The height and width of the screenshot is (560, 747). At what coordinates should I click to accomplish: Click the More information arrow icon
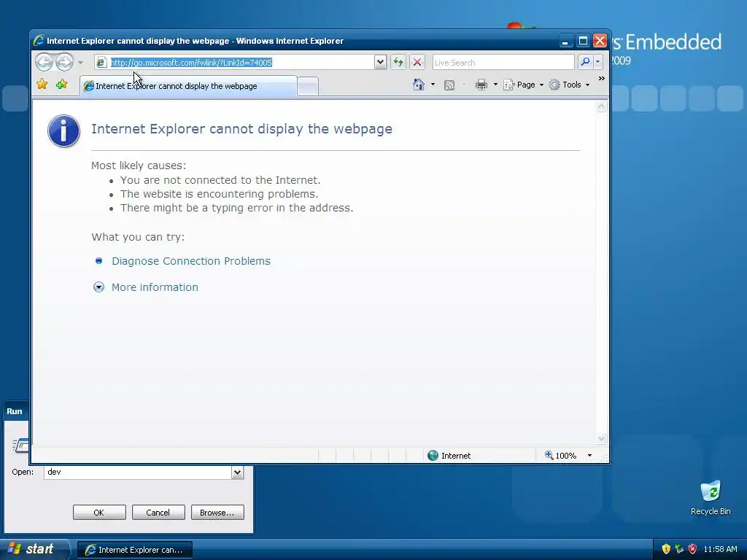click(x=98, y=287)
